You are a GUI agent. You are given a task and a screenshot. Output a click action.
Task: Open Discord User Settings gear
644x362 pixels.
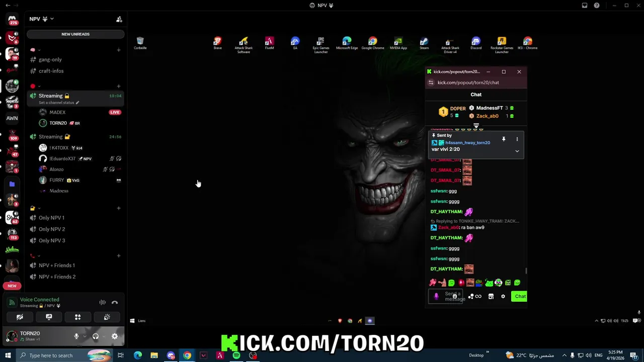click(115, 336)
